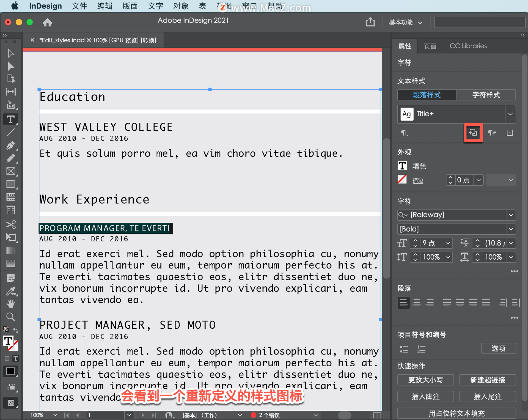Click the 填色 fill color swatch
Image resolution: width=528 pixels, height=420 pixels.
pyautogui.click(x=402, y=166)
